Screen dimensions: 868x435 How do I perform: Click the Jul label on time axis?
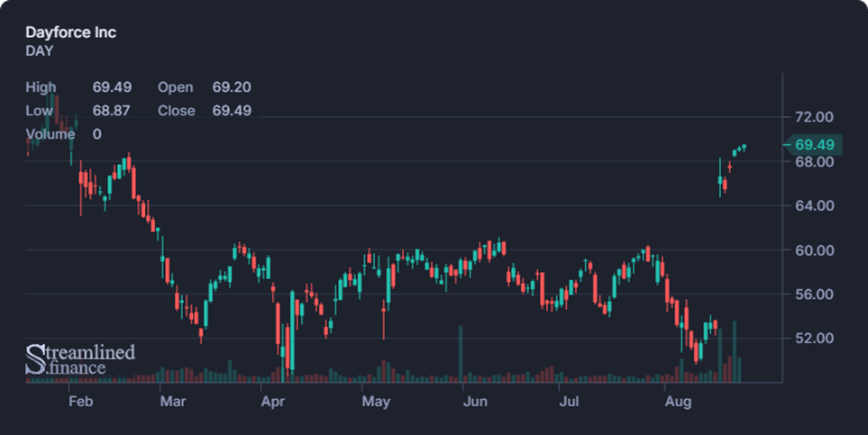click(569, 402)
